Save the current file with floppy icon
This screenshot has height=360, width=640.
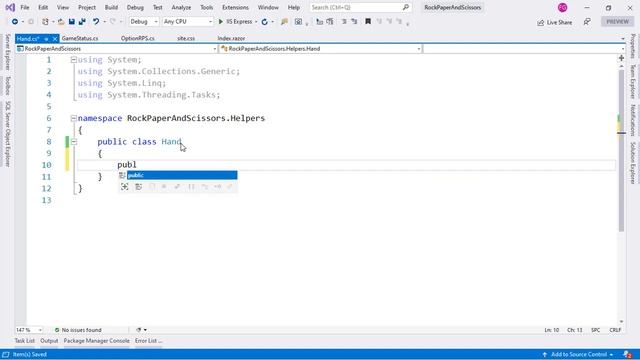click(x=71, y=22)
